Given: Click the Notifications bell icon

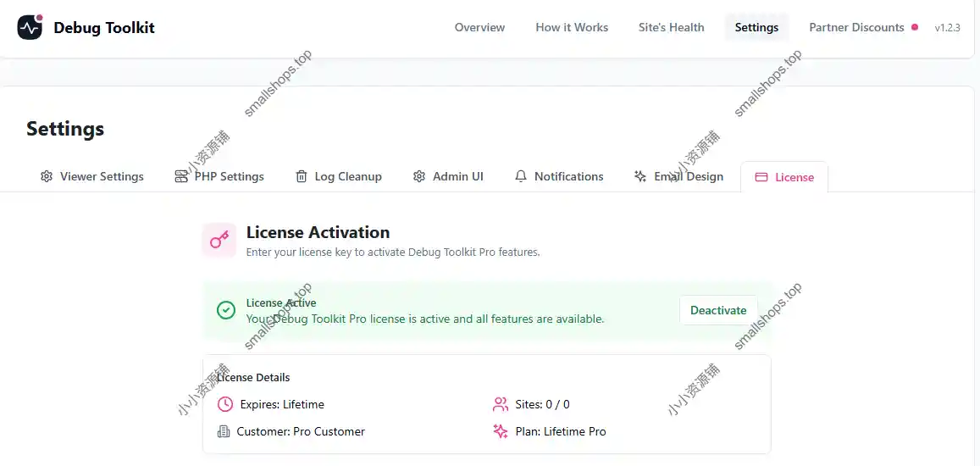Looking at the screenshot, I should [x=521, y=176].
